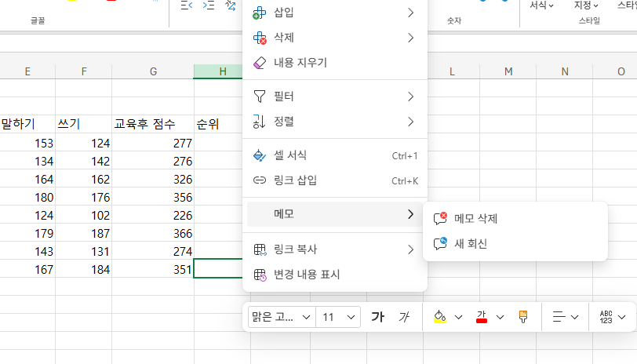The width and height of the screenshot is (637, 364).
Task: Click the increase indent icon
Action: (209, 5)
